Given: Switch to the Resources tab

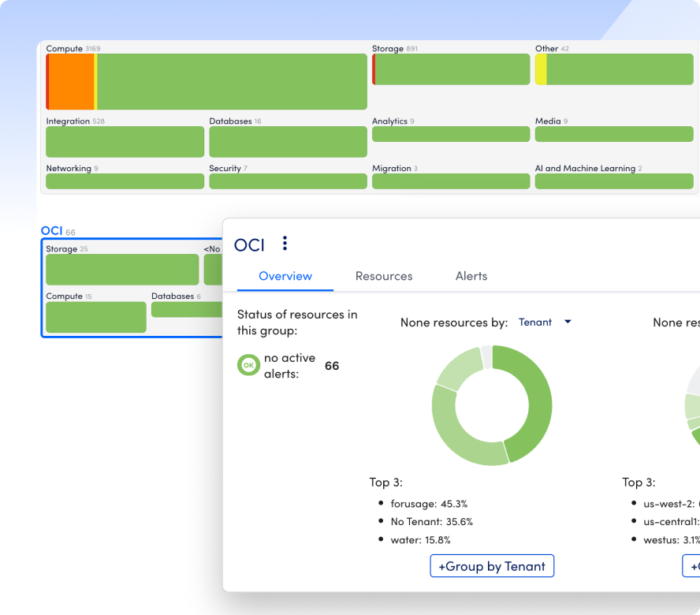Looking at the screenshot, I should pyautogui.click(x=384, y=276).
